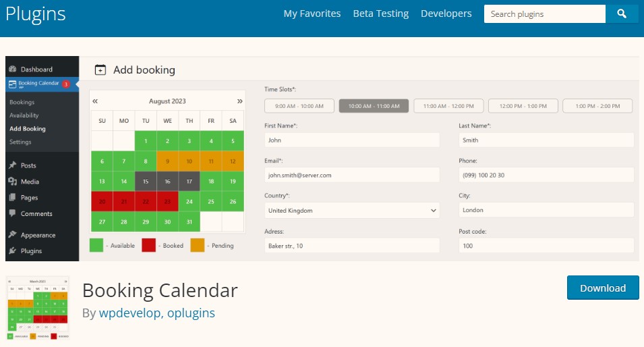Viewport: 644px width, 347px height.
Task: Click the Dashboard gauge icon
Action: click(13, 69)
